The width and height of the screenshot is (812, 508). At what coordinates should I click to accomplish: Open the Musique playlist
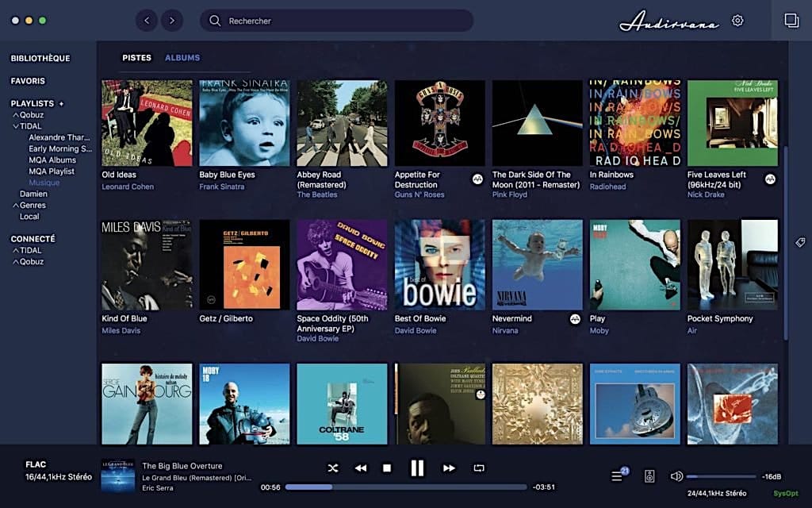pyautogui.click(x=43, y=182)
